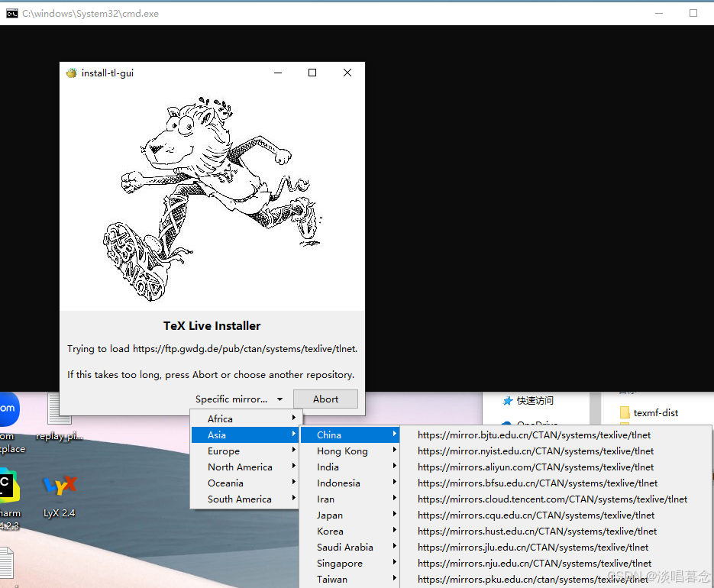The height and width of the screenshot is (588, 714).
Task: Click the TeX Live lion mascot image
Action: click(212, 199)
